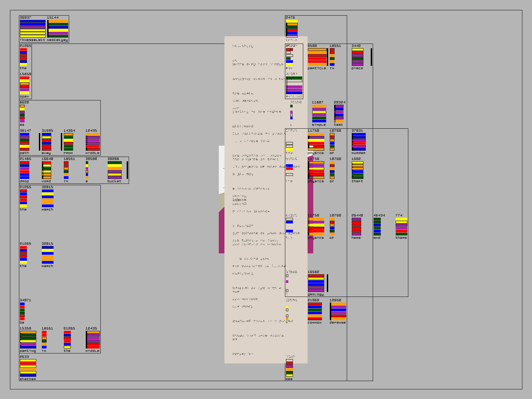Click the 'geology' colored bars glyph

click(316, 283)
